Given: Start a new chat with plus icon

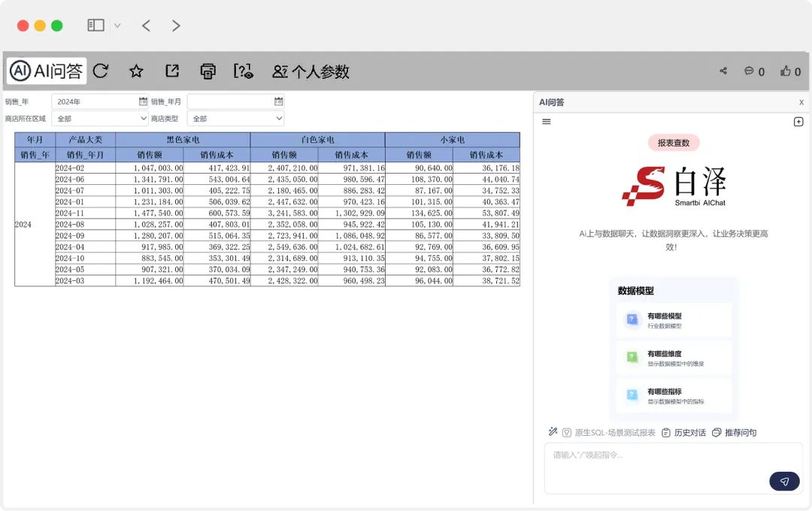Looking at the screenshot, I should (798, 122).
